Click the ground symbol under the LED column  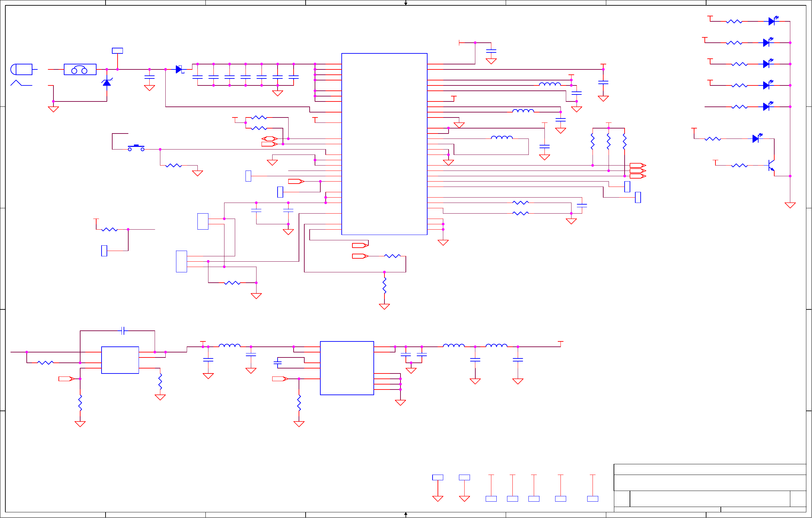click(790, 205)
